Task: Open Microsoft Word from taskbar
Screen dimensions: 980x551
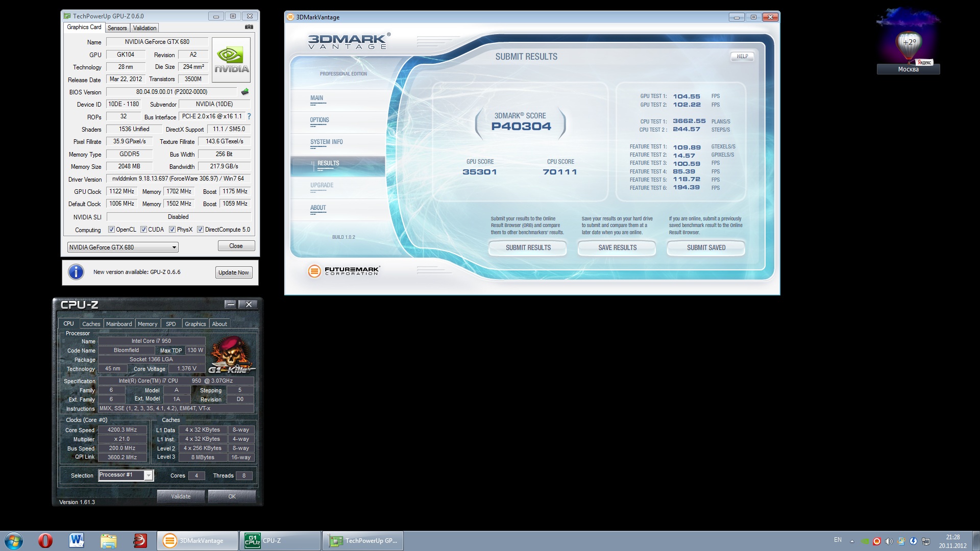Action: (x=77, y=541)
